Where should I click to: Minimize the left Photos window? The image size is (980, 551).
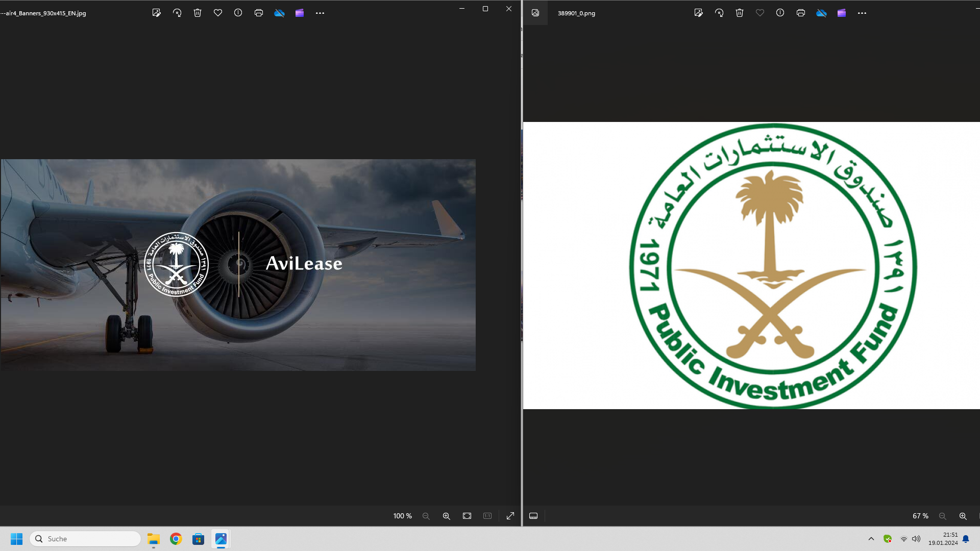462,9
